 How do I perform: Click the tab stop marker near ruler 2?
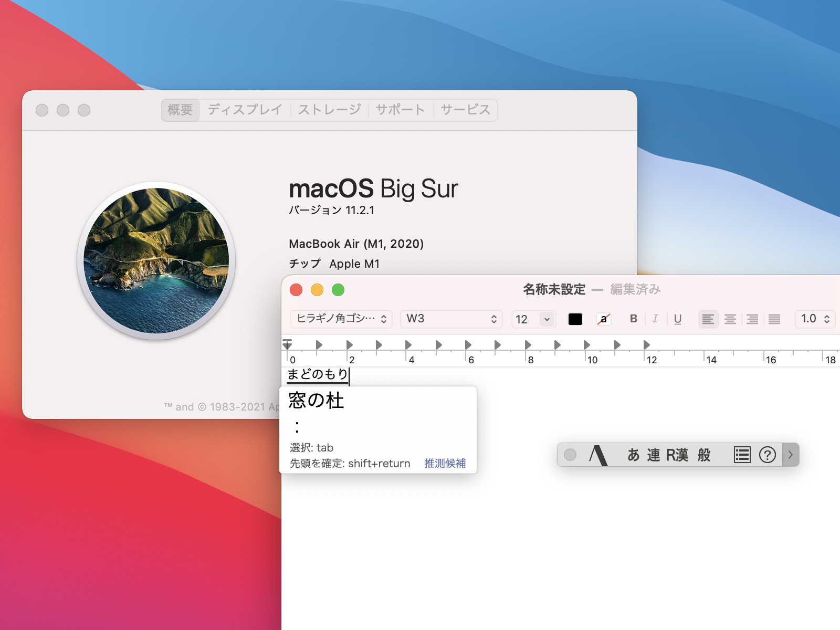point(349,345)
